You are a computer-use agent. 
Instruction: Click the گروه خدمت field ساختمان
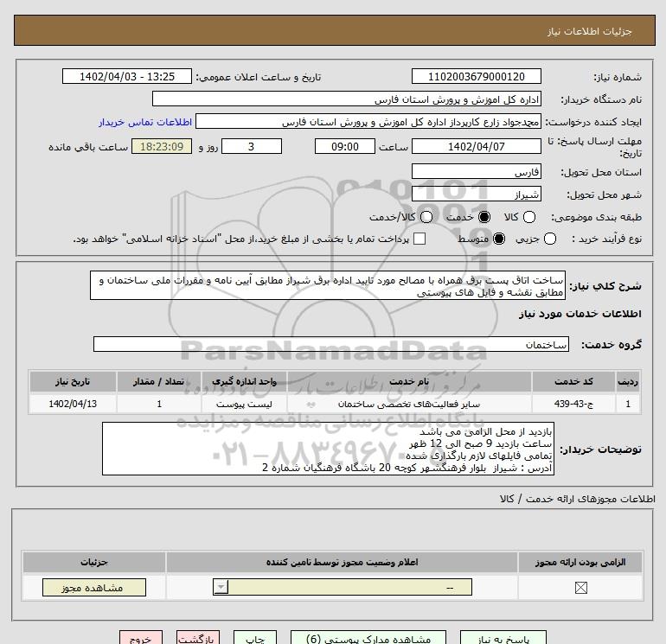331,344
